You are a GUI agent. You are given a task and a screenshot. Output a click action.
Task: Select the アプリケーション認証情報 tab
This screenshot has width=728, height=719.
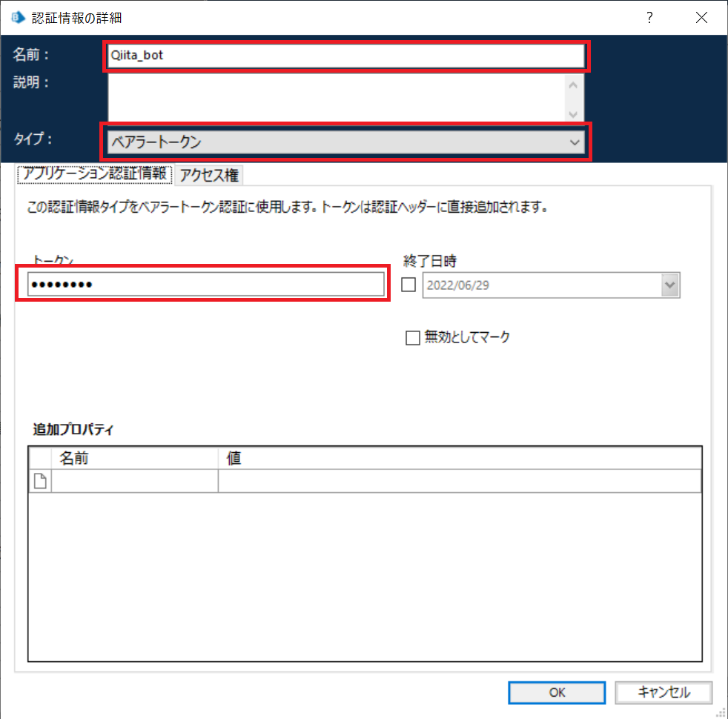click(94, 174)
